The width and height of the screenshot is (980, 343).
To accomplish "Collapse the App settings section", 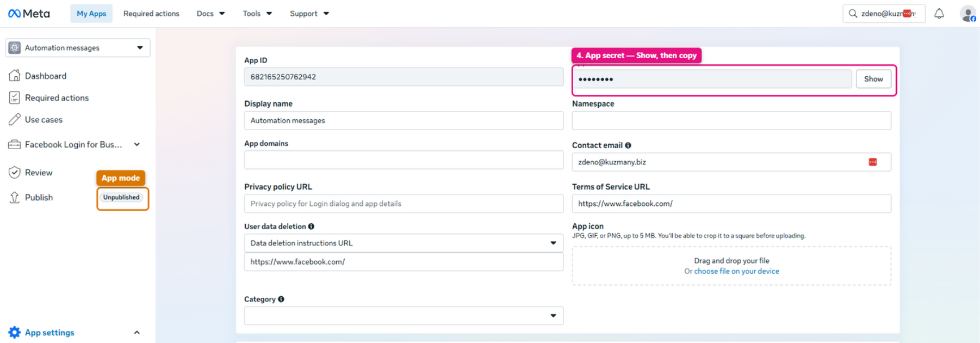I will pyautogui.click(x=137, y=332).
